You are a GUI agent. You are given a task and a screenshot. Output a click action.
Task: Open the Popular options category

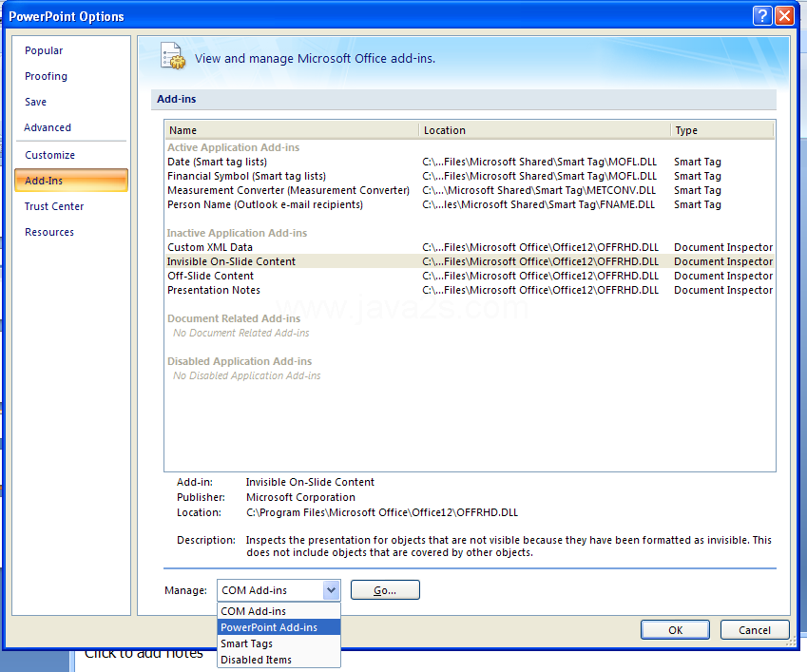pyautogui.click(x=44, y=50)
